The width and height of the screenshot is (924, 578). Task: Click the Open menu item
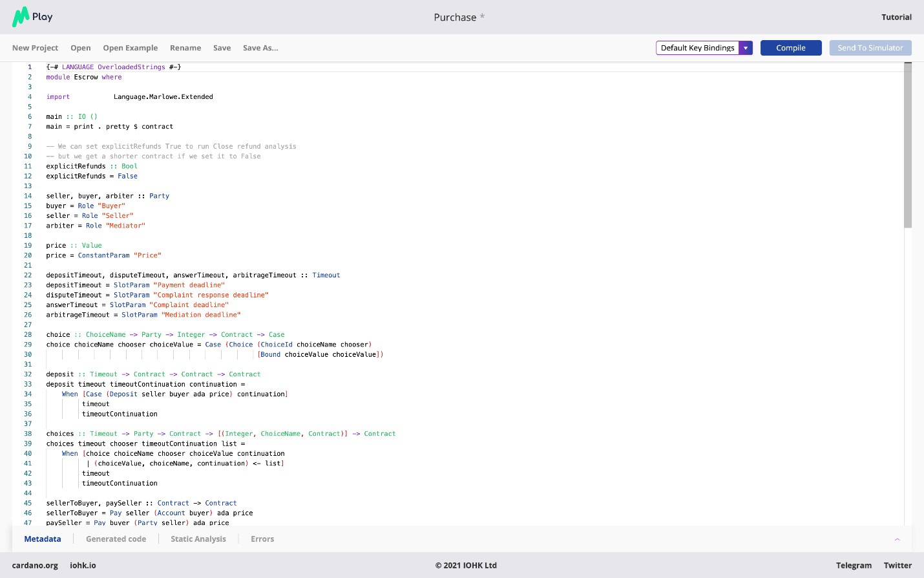[81, 48]
